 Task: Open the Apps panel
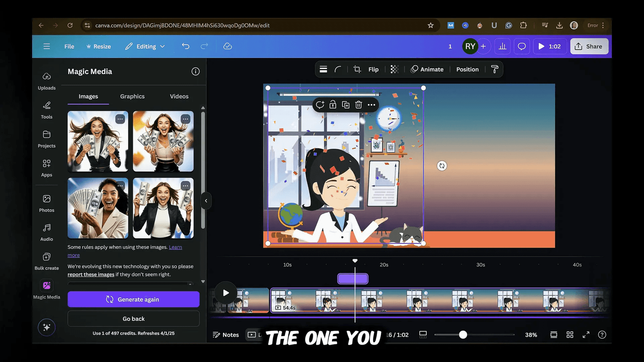point(47,167)
